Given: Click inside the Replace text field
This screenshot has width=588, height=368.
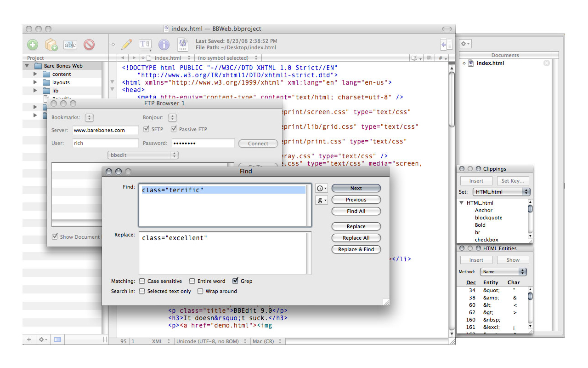Looking at the screenshot, I should point(225,253).
